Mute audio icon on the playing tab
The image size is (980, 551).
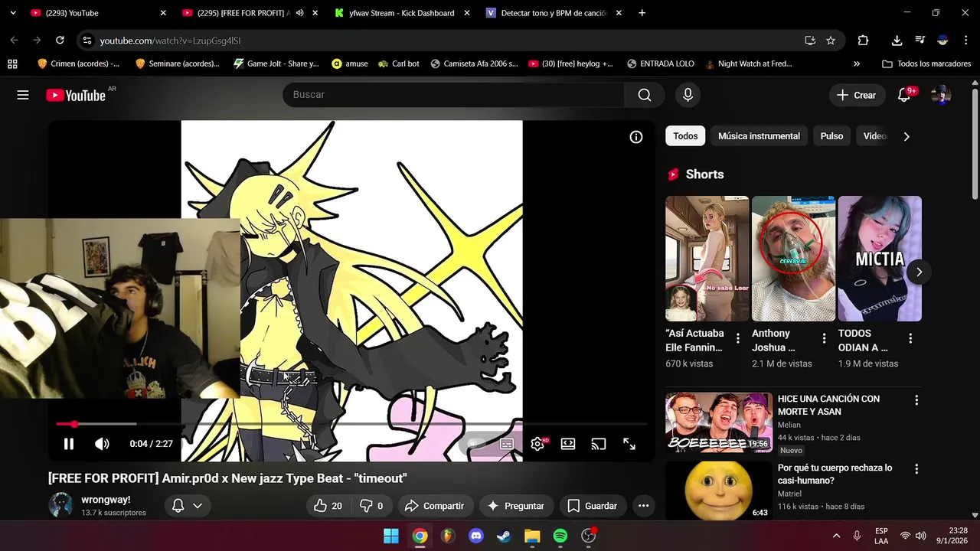[299, 13]
